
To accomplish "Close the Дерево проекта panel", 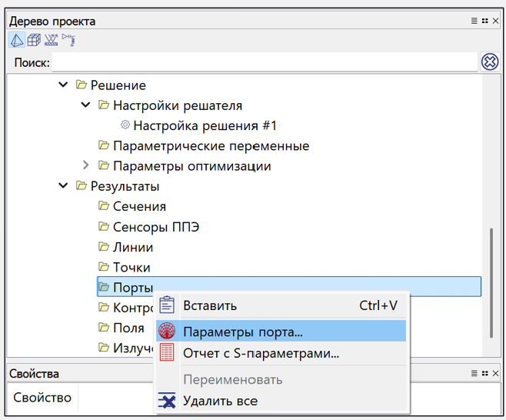I will click(x=498, y=21).
